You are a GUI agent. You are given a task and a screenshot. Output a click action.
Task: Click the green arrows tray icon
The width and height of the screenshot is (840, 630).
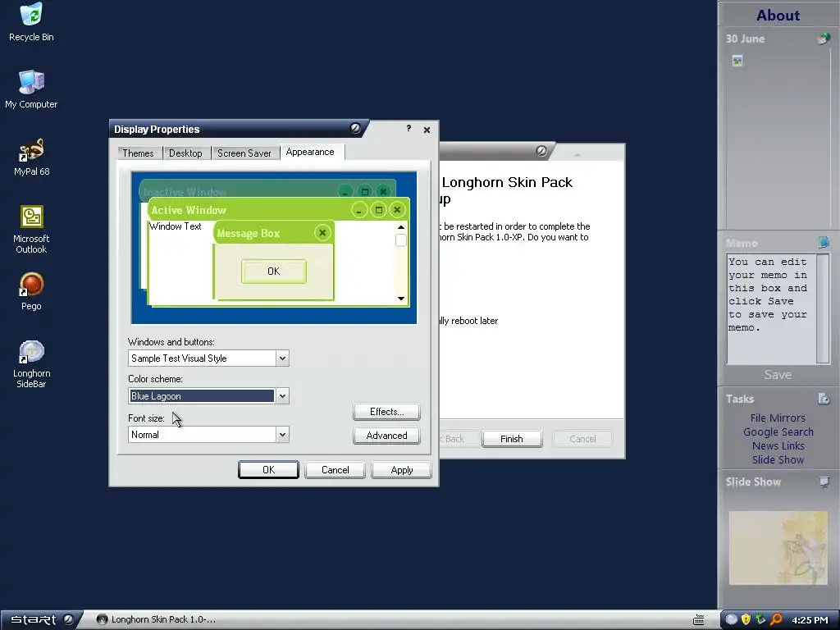pyautogui.click(x=760, y=619)
